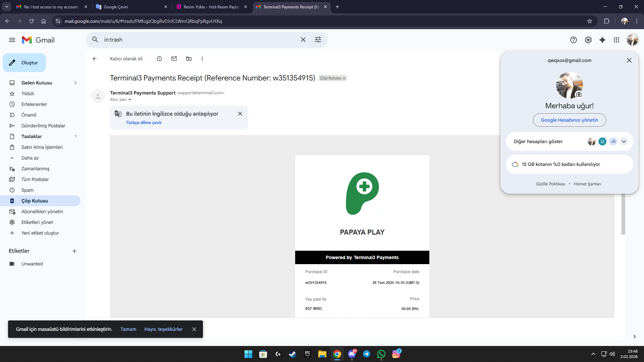Viewport: 644px width, 362px height.
Task: Open Instagram from the taskbar
Action: 396,354
